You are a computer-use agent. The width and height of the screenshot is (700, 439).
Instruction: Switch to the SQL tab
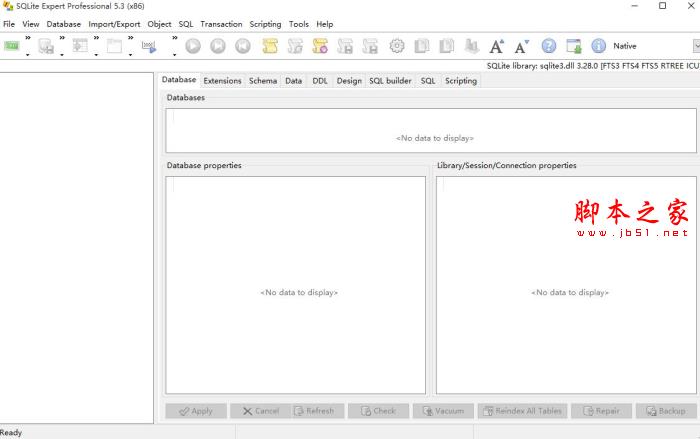tap(428, 81)
